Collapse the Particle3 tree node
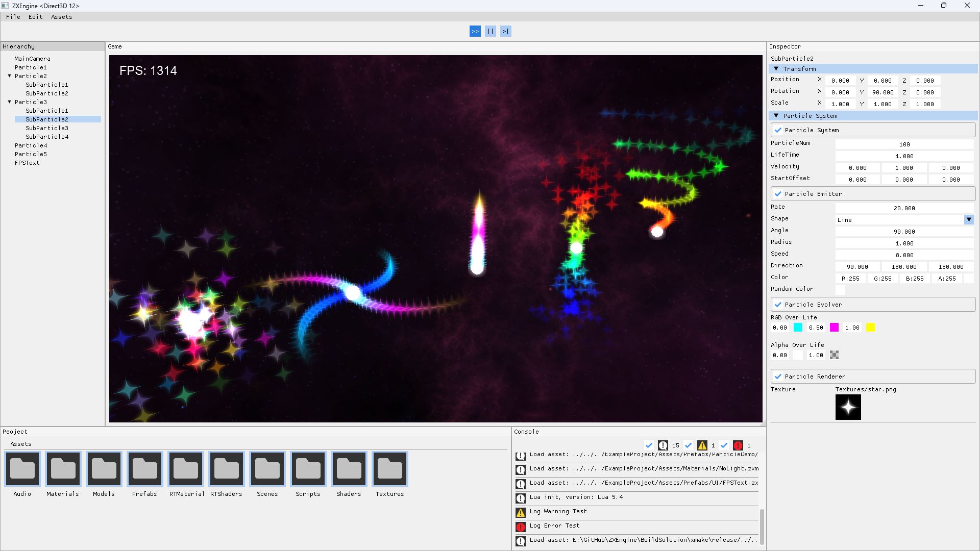980x551 pixels. [10, 102]
